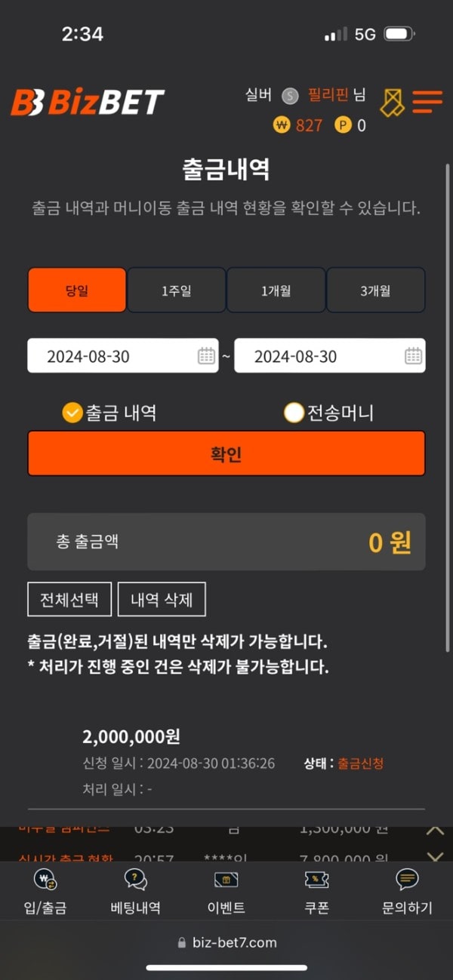Open the 이벤트 event icon
The width and height of the screenshot is (453, 980).
226,880
